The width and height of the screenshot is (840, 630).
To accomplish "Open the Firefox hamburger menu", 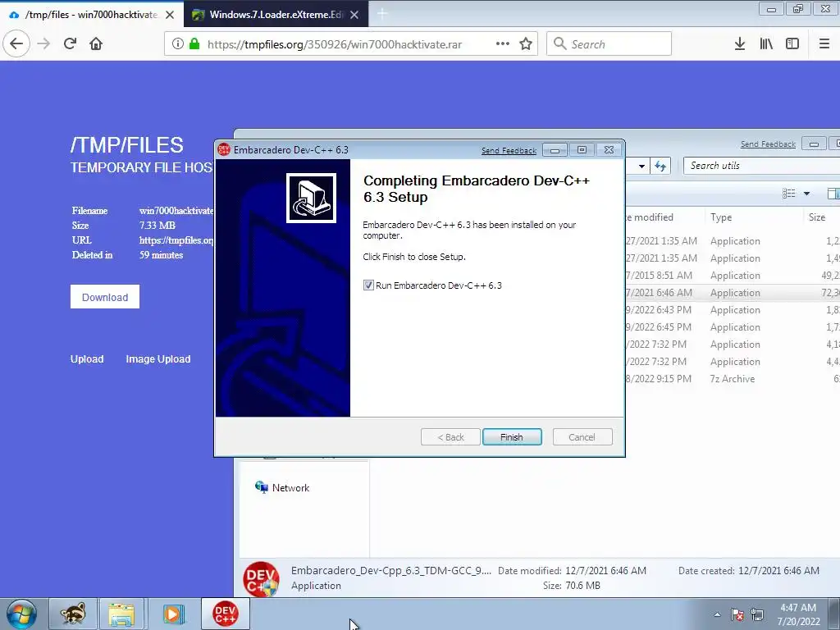I will (x=824, y=44).
